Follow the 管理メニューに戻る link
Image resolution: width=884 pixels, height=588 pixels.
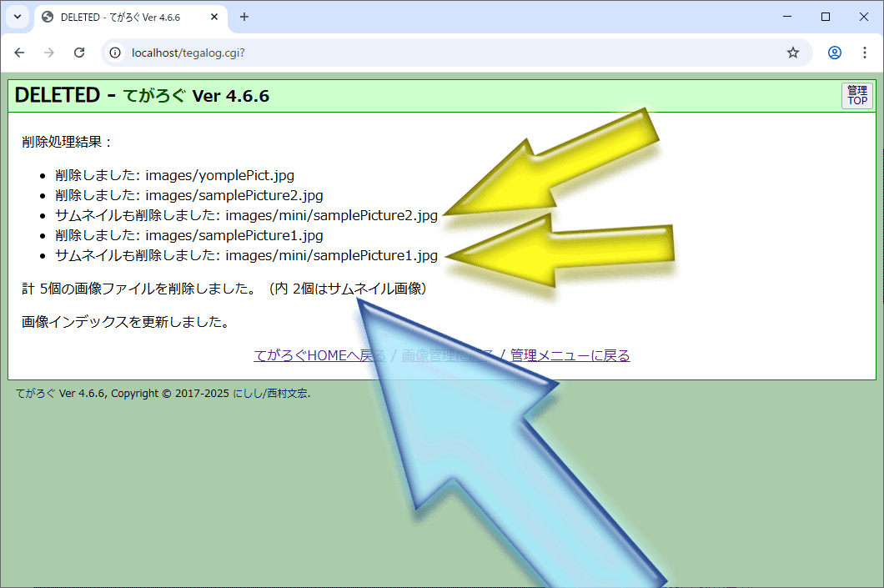click(x=570, y=356)
